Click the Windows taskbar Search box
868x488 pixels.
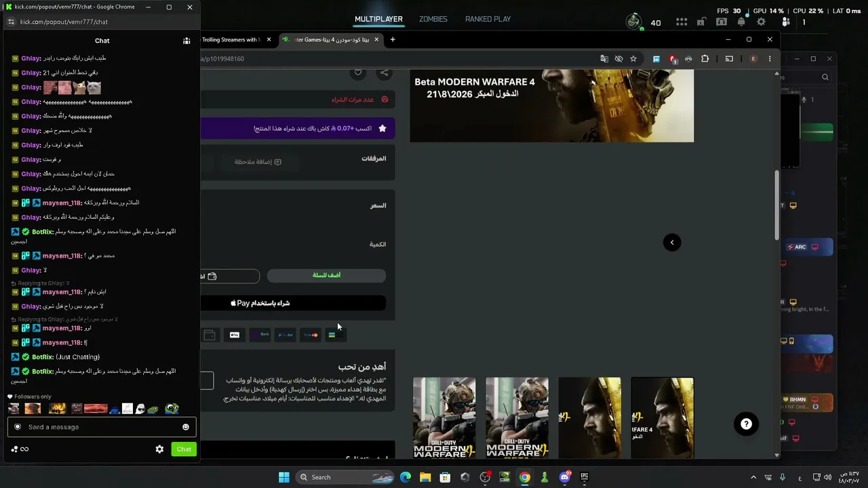pyautogui.click(x=346, y=477)
